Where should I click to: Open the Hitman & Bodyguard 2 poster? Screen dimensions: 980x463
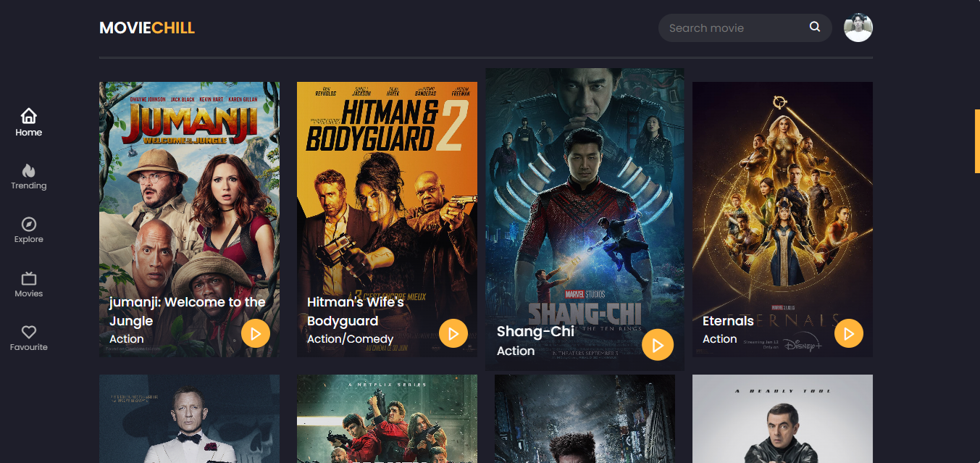pyautogui.click(x=387, y=219)
